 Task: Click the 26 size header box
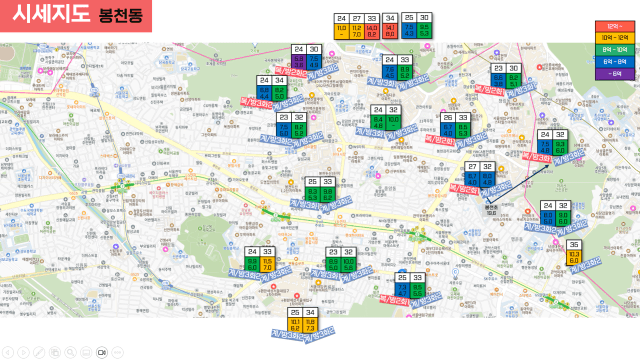[448, 118]
